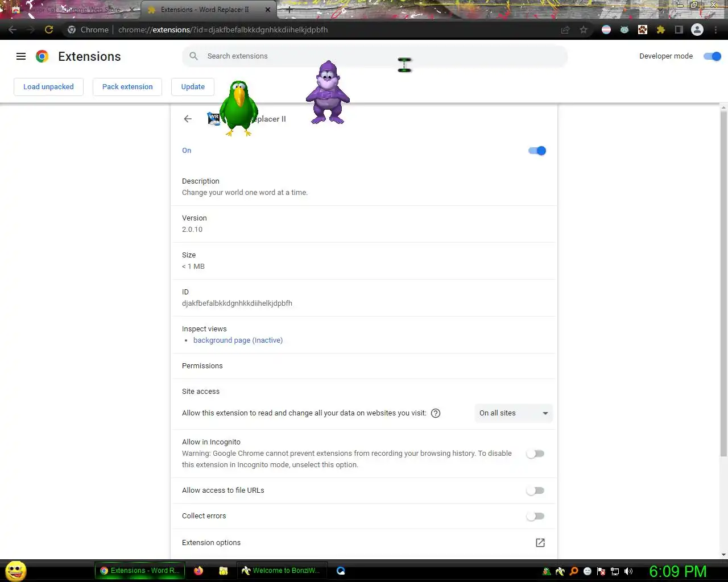Screen dimensions: 728x582
Task: Open Extension options external link icon
Action: tap(540, 543)
